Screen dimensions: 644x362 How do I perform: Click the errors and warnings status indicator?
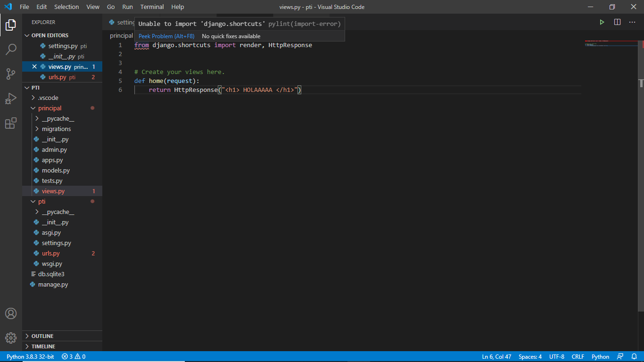click(x=74, y=357)
